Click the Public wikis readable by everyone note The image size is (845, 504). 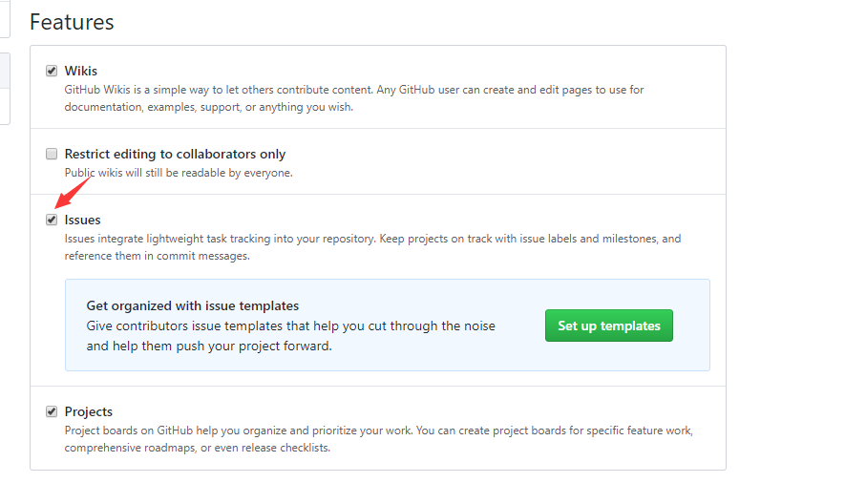tap(178, 173)
